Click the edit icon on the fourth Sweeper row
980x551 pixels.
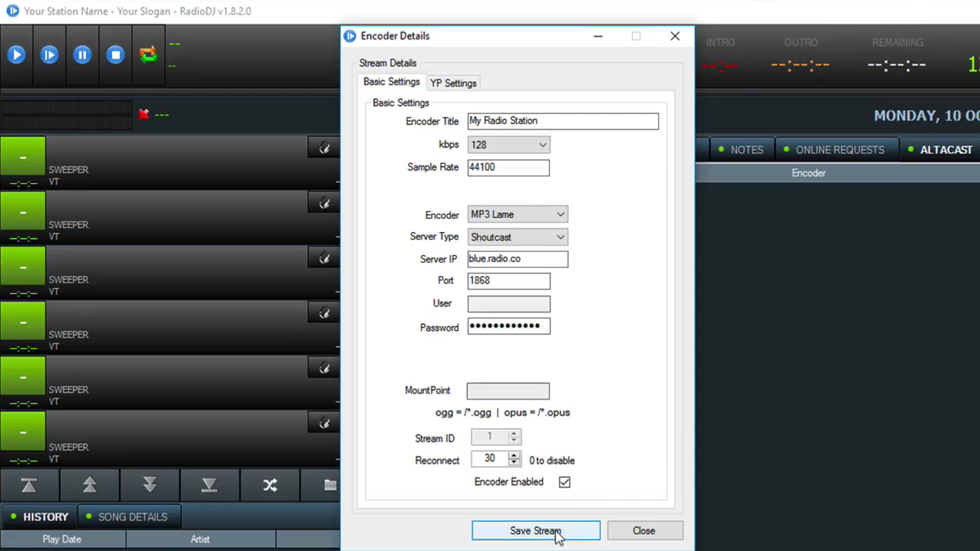(324, 313)
